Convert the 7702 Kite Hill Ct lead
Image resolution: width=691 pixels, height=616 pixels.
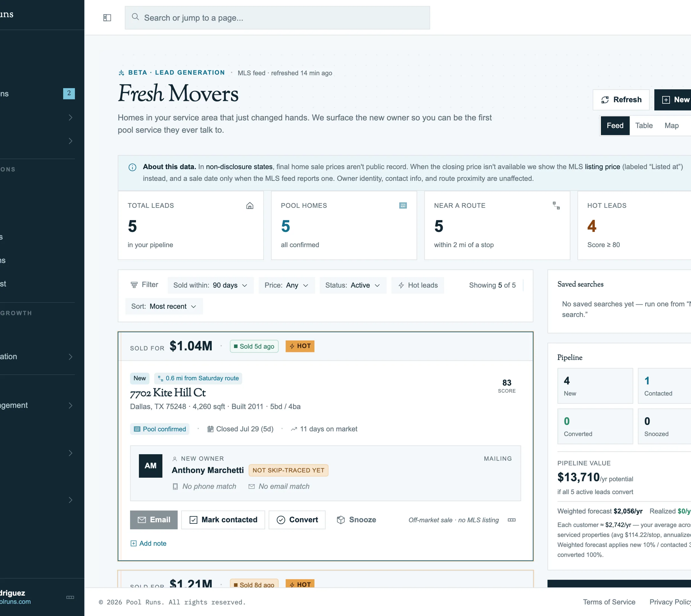click(297, 519)
